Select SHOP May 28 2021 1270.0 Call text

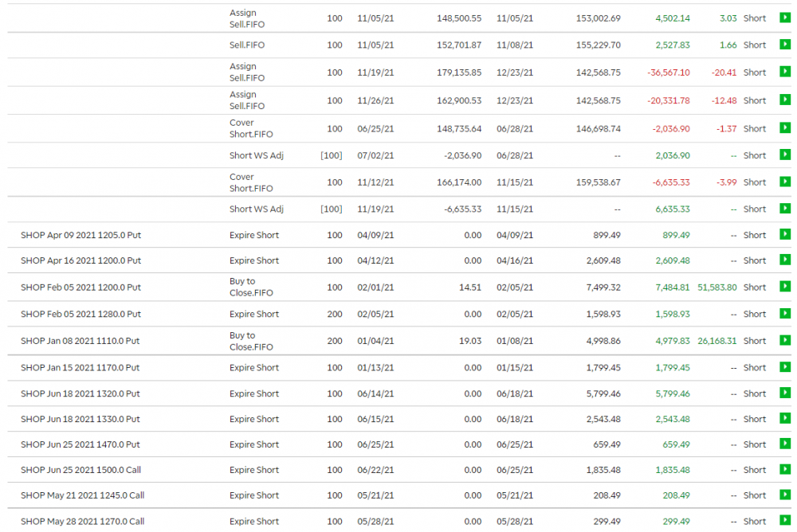[82, 522]
